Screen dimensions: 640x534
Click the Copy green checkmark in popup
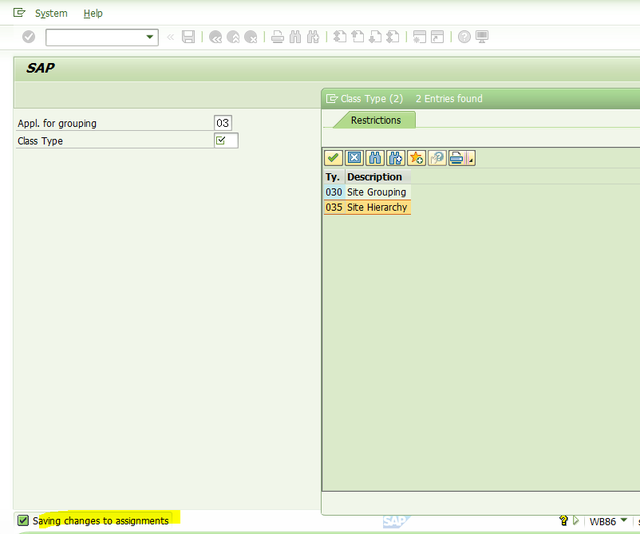click(x=333, y=158)
